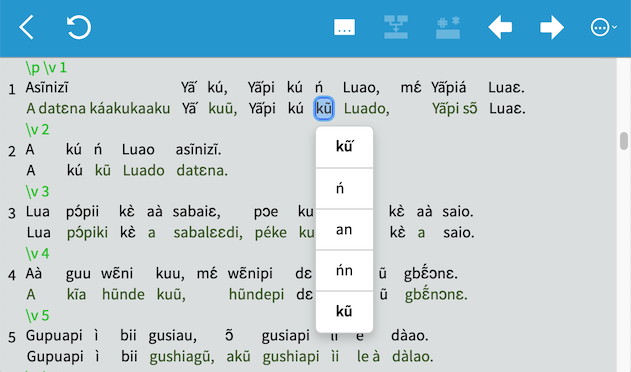
Task: Click green 'Luado' in verse 2
Action: [x=144, y=171]
